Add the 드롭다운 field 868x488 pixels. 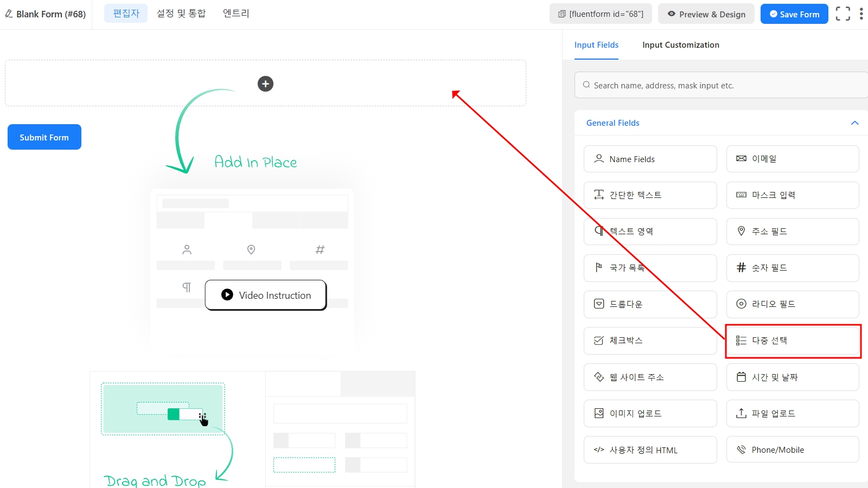(x=650, y=304)
